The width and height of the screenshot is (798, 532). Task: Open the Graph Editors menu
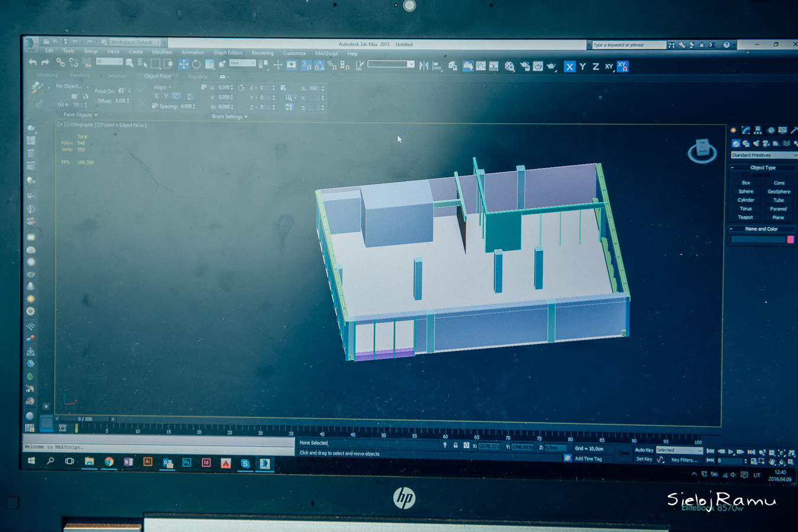click(x=228, y=53)
